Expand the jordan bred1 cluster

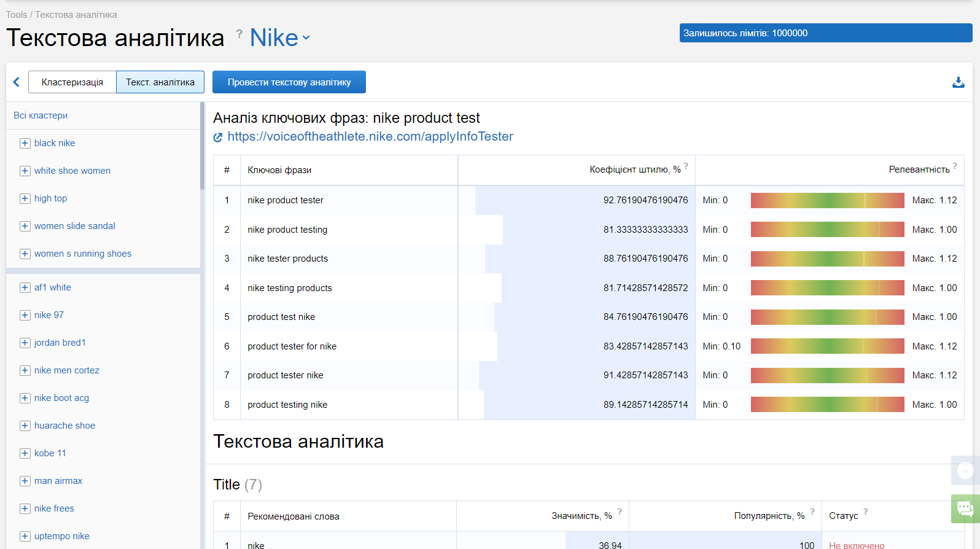[x=25, y=343]
